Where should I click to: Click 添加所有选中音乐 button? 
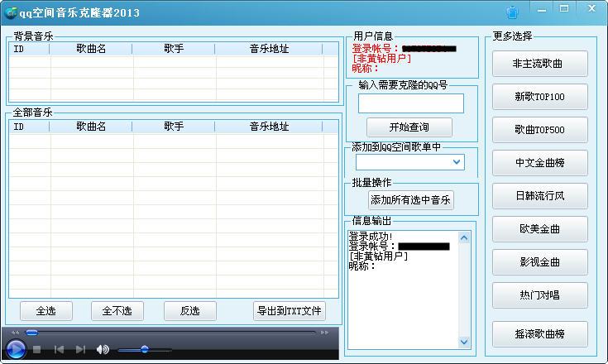[x=410, y=200]
